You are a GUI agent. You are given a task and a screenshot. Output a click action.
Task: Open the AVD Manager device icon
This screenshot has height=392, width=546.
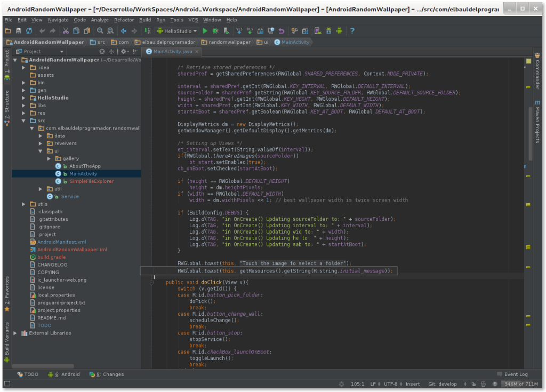pos(318,31)
